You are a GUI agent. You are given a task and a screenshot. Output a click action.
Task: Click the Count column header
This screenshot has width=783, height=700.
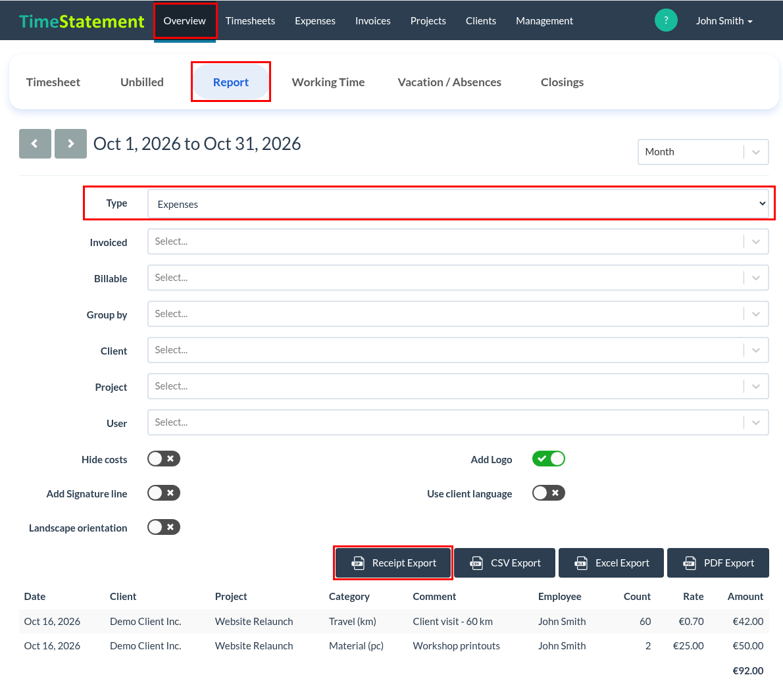(x=637, y=597)
